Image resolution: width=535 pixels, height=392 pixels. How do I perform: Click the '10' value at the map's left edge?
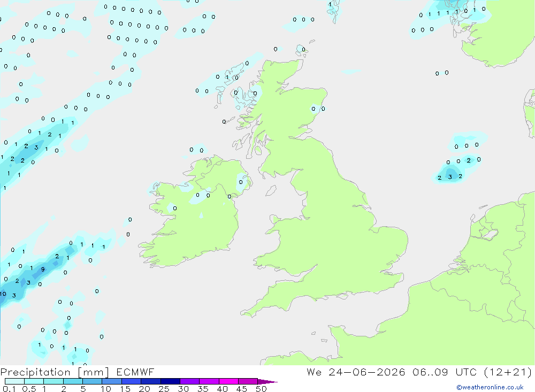pyautogui.click(x=3, y=294)
